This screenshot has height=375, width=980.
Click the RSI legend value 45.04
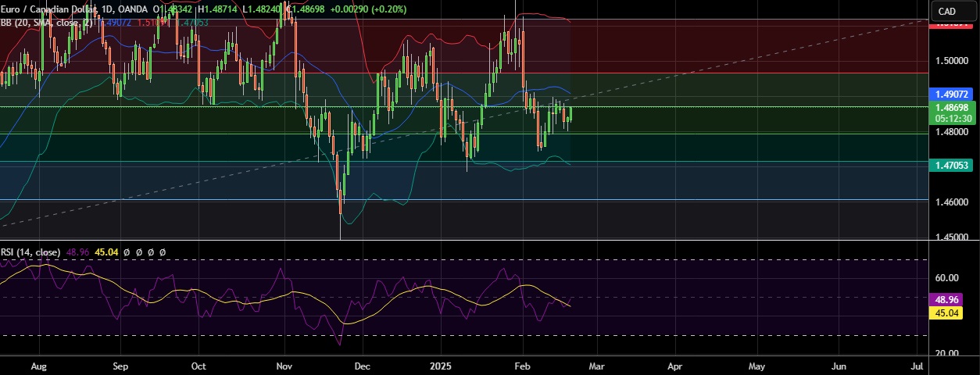pyautogui.click(x=106, y=253)
